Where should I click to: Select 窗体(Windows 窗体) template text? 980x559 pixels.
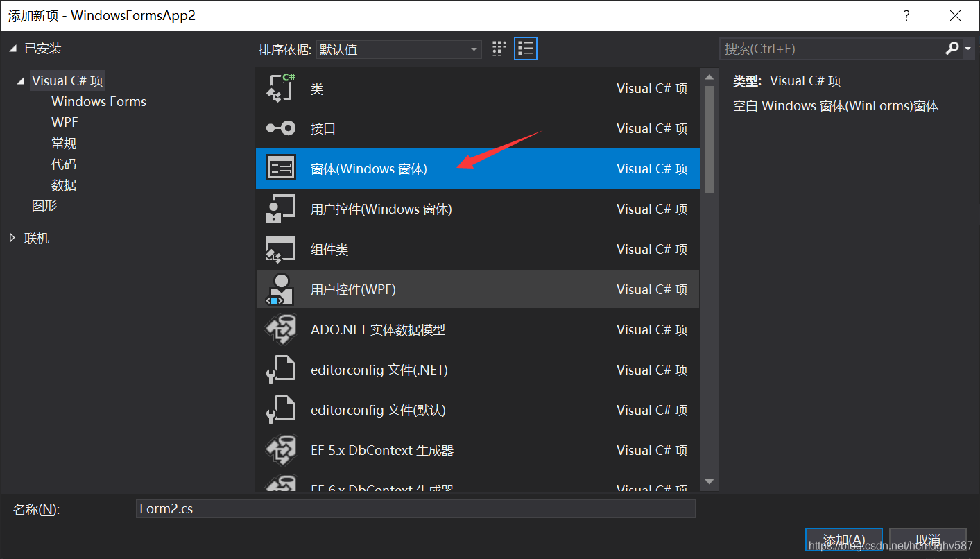(369, 169)
